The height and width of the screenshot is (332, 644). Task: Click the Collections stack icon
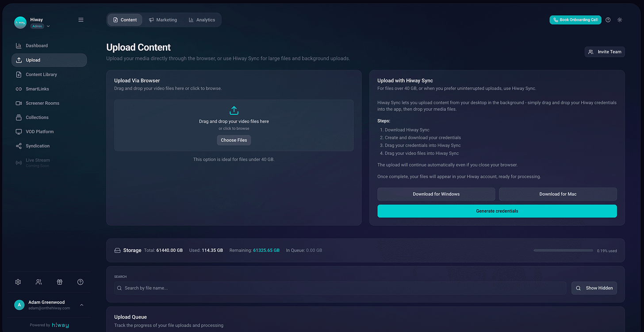[x=19, y=117]
